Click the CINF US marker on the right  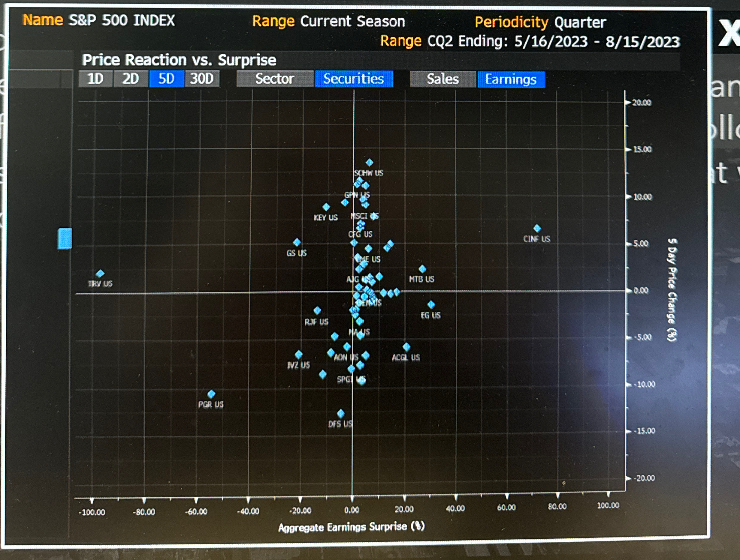(x=538, y=229)
